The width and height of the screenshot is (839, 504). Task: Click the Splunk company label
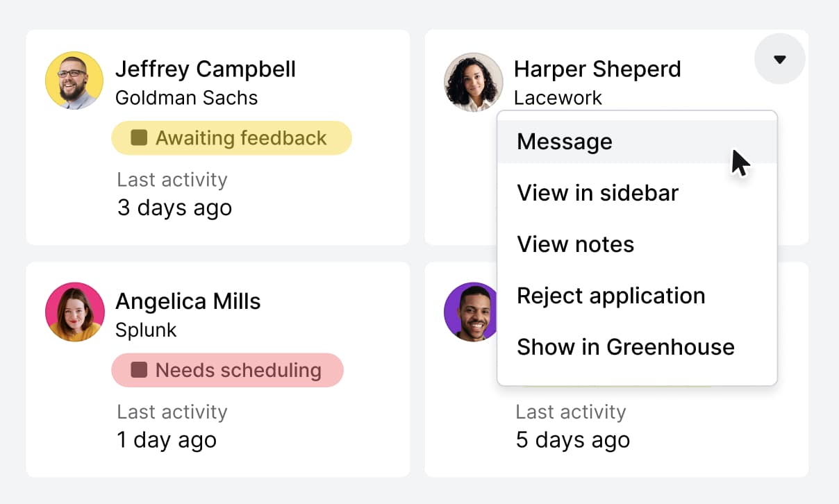tap(146, 330)
